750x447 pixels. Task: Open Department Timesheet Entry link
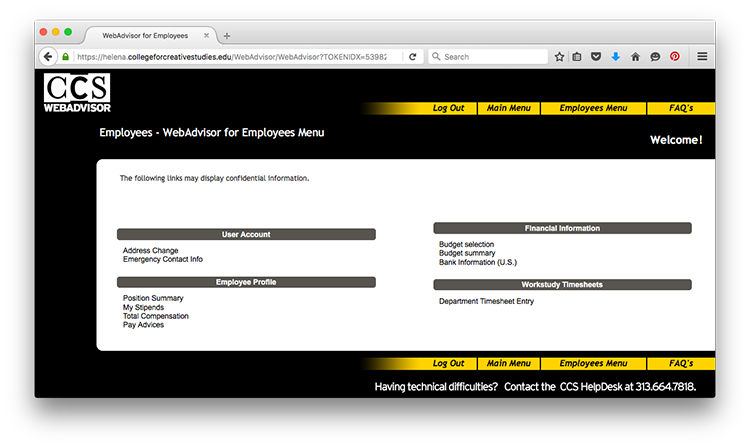pyautogui.click(x=486, y=301)
